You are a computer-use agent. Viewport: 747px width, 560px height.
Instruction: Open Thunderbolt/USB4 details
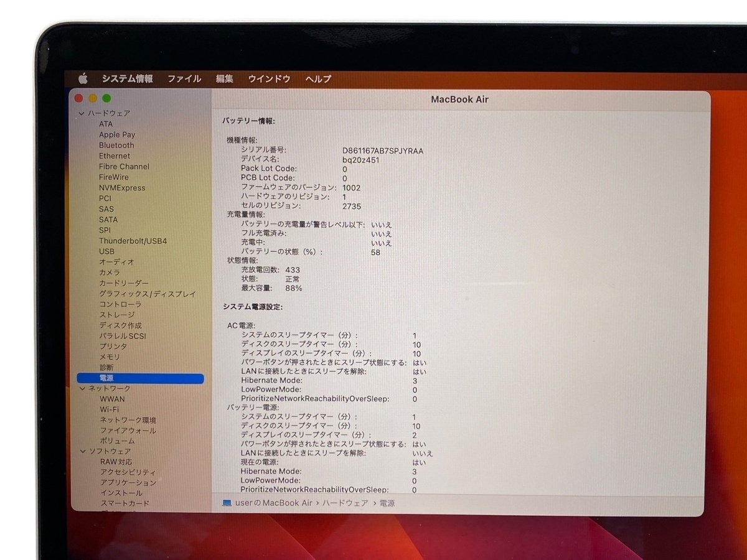point(133,241)
